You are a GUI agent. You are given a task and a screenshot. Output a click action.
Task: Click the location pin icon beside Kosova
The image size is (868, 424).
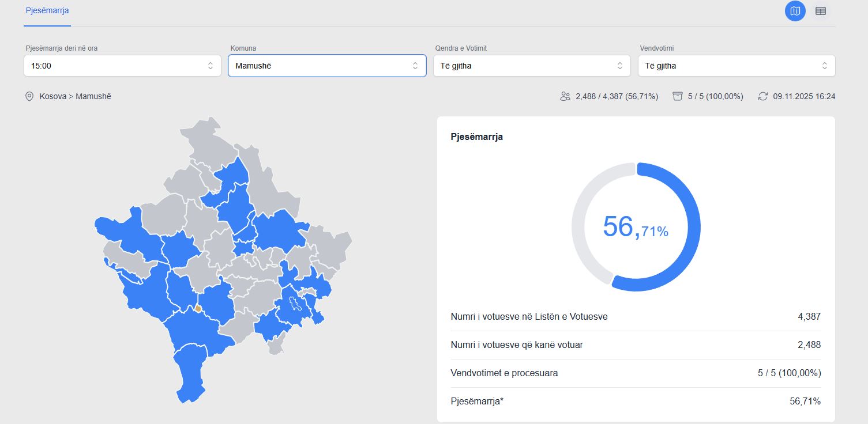(x=29, y=96)
